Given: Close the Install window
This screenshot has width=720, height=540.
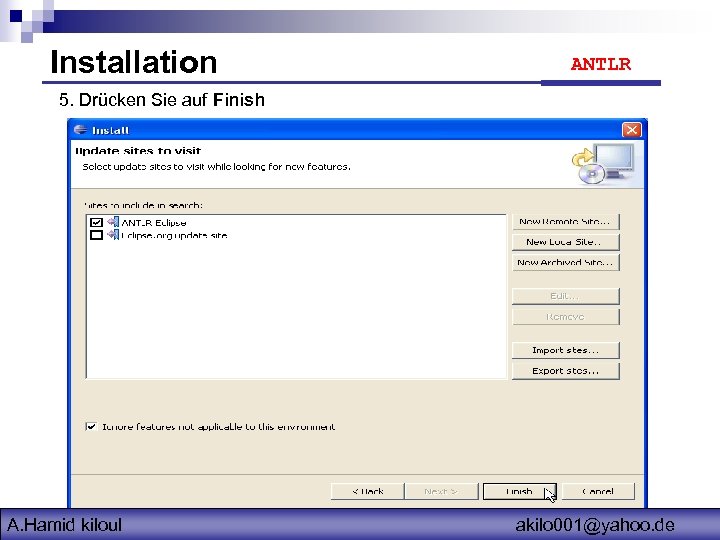Looking at the screenshot, I should click(x=632, y=130).
